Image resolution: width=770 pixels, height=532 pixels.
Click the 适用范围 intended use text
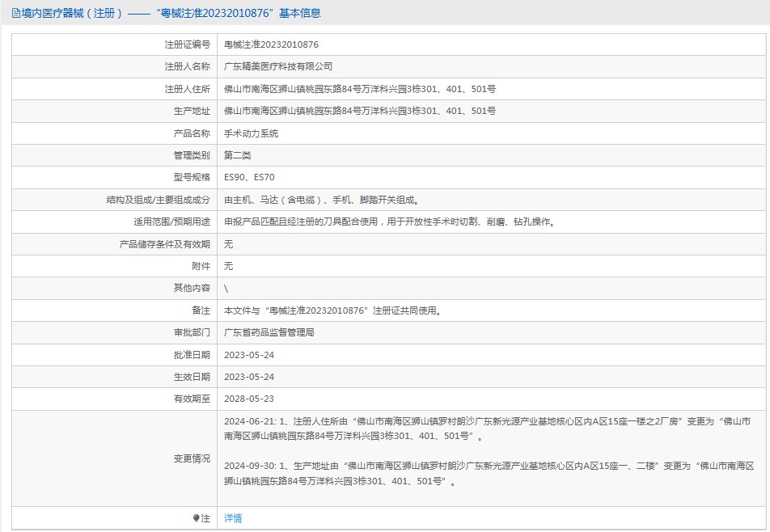(391, 222)
